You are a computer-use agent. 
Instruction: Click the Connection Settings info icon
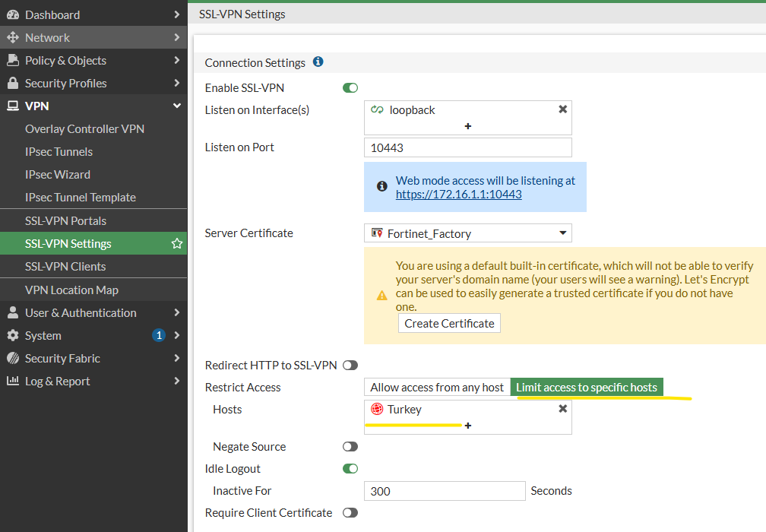318,62
